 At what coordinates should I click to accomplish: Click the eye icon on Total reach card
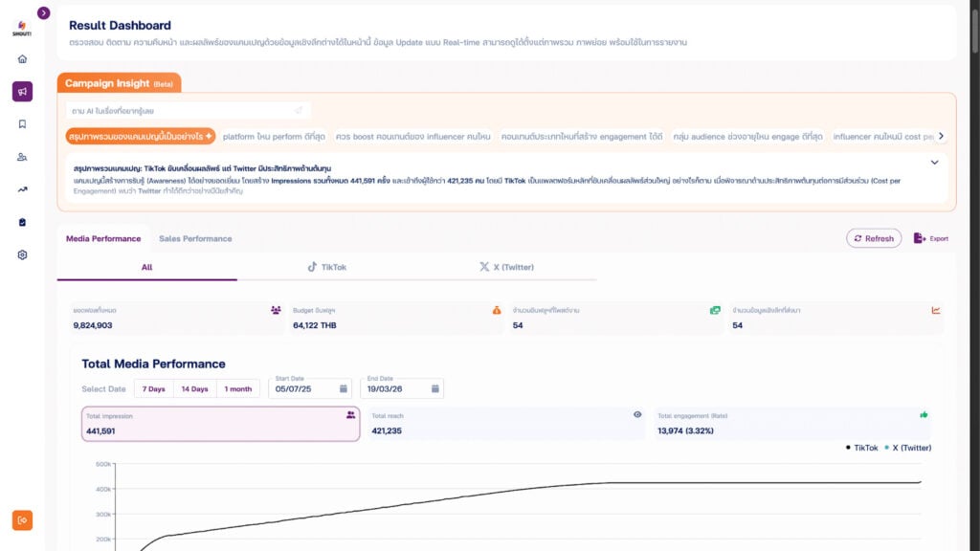pos(637,414)
